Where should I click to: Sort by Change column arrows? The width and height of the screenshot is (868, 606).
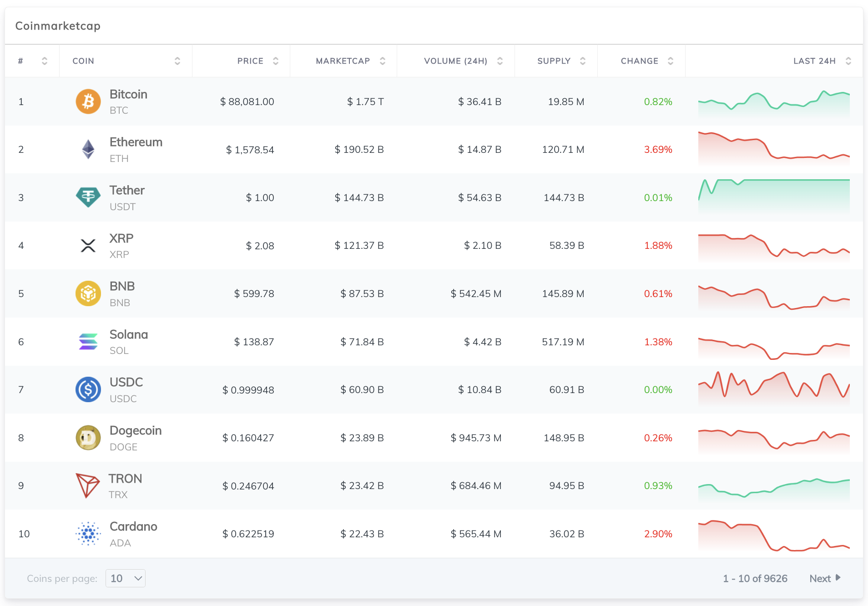point(670,61)
